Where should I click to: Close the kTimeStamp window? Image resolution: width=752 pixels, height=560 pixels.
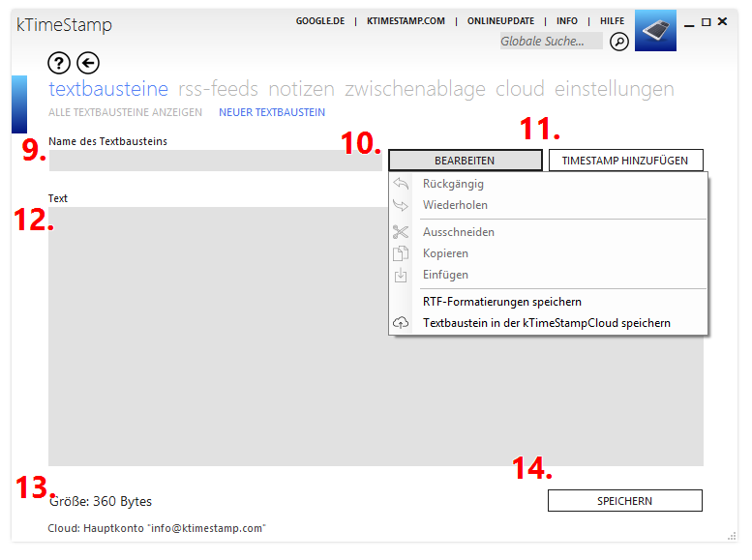tap(722, 21)
